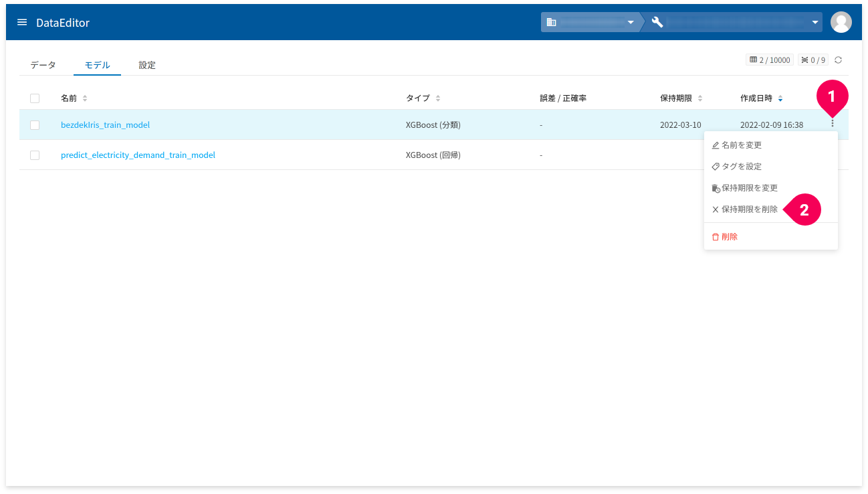Viewport: 868px width, 494px height.
Task: Choose 保持期限を削除 from the menu
Action: click(771, 210)
